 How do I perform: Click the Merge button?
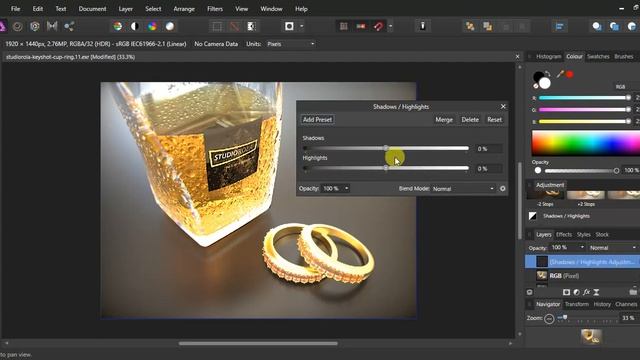(444, 120)
